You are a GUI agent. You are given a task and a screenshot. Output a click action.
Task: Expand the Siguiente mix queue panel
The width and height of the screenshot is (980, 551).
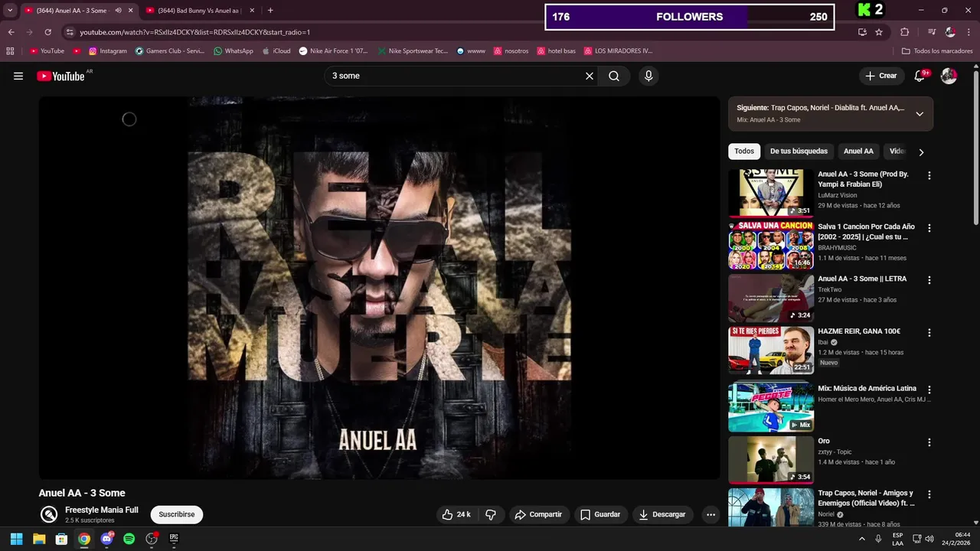pyautogui.click(x=920, y=114)
